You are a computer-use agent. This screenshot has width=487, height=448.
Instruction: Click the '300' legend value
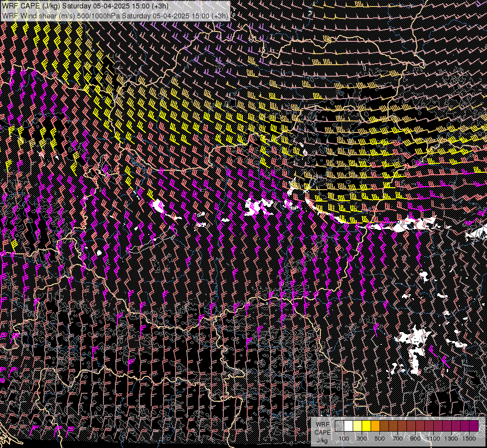click(362, 439)
